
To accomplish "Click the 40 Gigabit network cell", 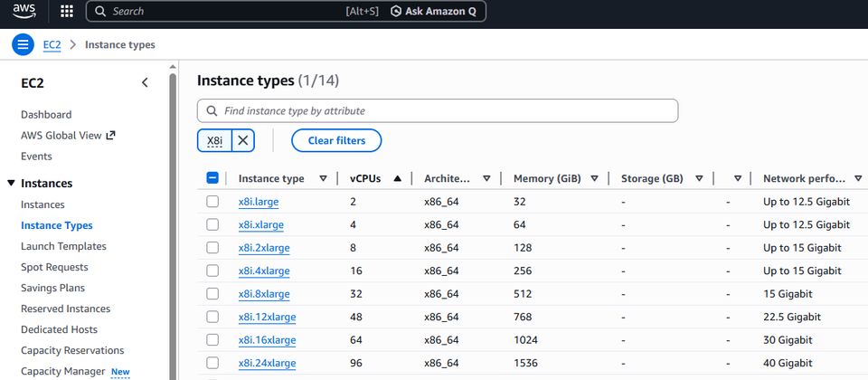I will 788,364.
